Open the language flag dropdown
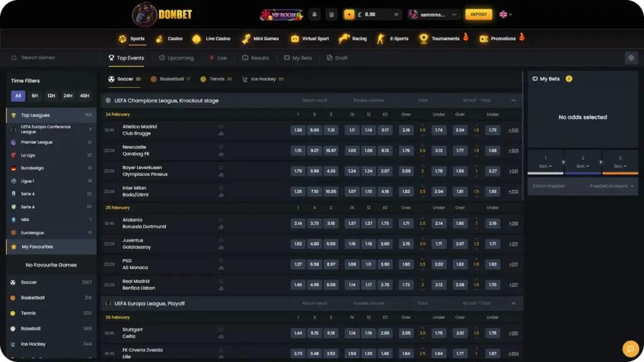644x362 pixels. click(x=506, y=14)
